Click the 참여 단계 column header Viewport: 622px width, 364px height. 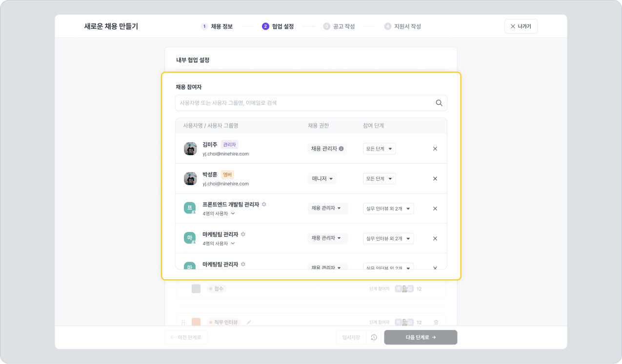(x=374, y=126)
